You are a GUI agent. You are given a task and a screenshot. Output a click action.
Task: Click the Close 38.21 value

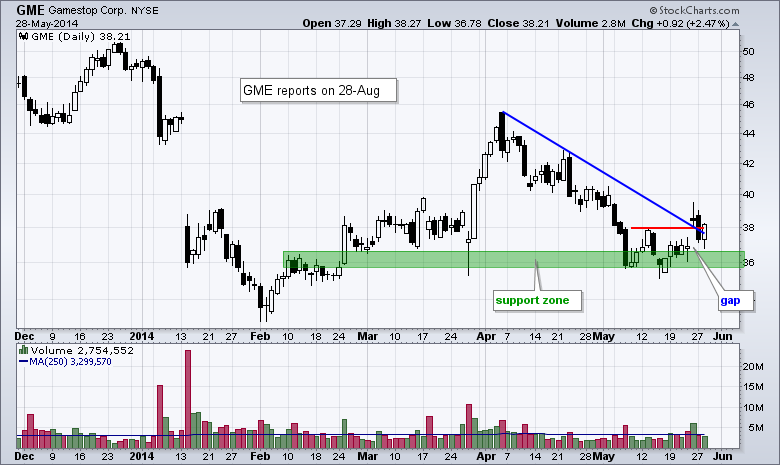click(x=518, y=23)
